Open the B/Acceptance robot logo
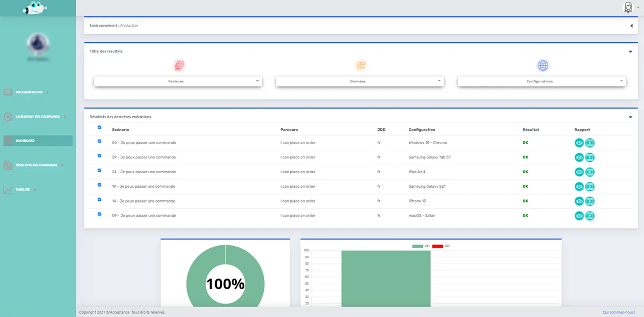Image resolution: width=644 pixels, height=317 pixels. tap(35, 8)
